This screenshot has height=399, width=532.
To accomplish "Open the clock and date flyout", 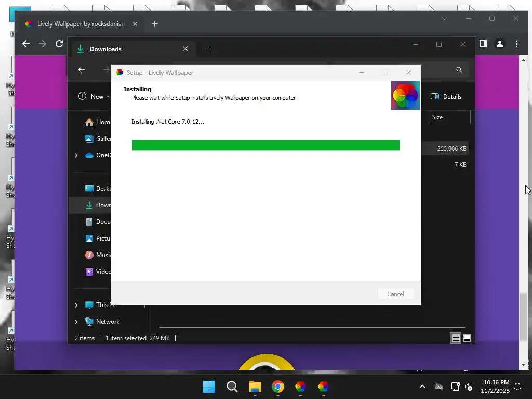I will click(x=495, y=387).
